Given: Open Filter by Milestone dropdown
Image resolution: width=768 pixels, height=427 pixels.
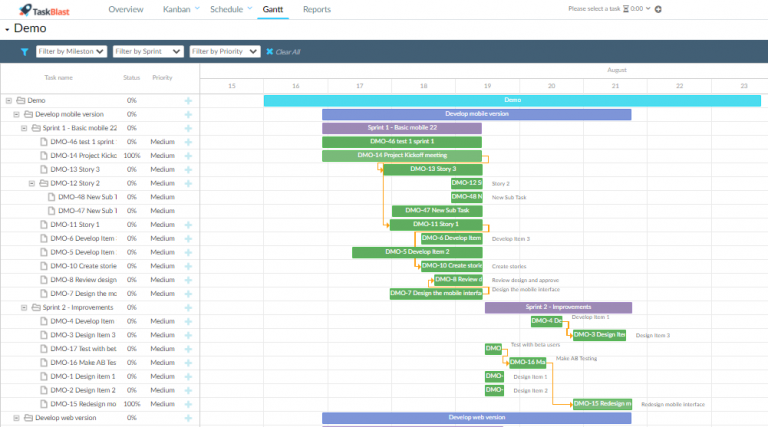Looking at the screenshot, I should [x=72, y=51].
